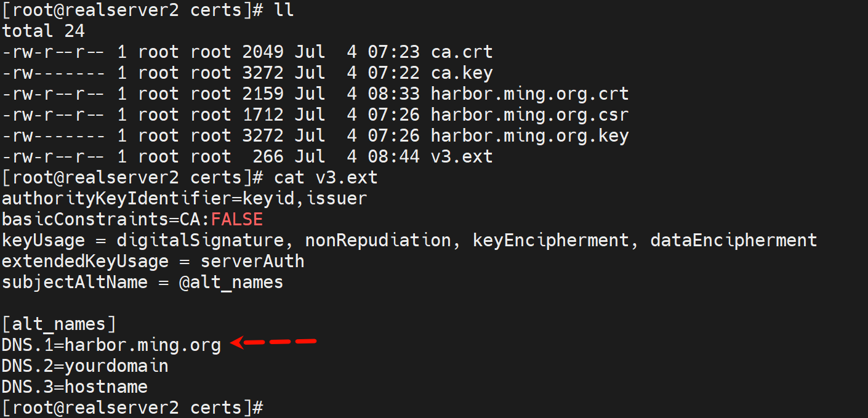Click the empty prompt on last line
This screenshot has width=868, height=418.
(132, 408)
